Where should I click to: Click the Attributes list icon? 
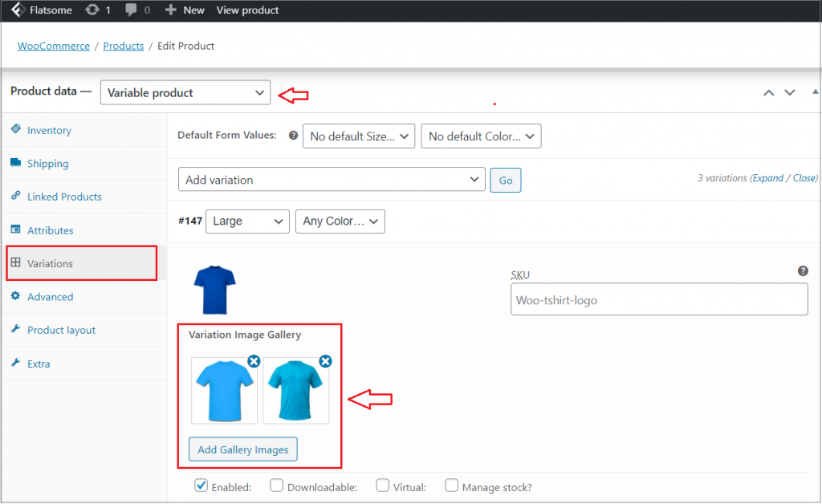coord(16,229)
